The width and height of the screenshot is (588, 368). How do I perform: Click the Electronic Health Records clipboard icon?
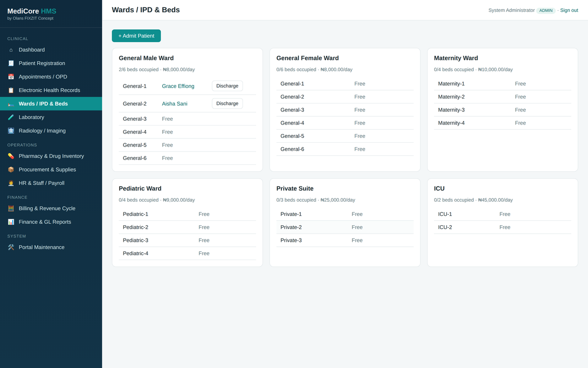point(11,90)
